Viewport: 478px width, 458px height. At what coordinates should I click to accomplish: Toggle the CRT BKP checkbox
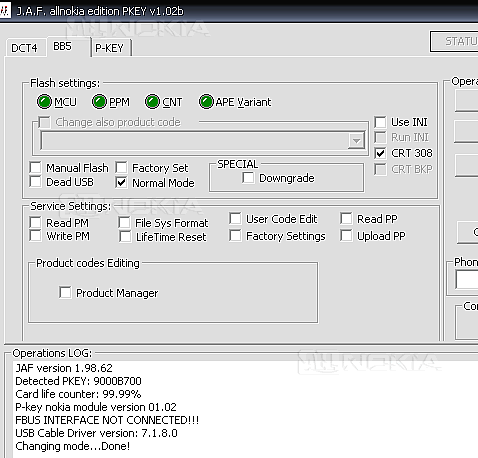pos(380,169)
